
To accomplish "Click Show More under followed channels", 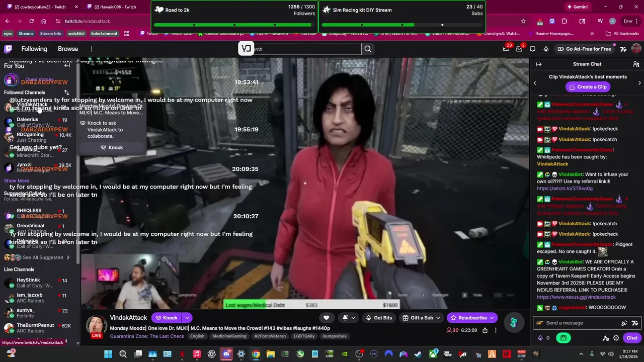I will coord(17,180).
